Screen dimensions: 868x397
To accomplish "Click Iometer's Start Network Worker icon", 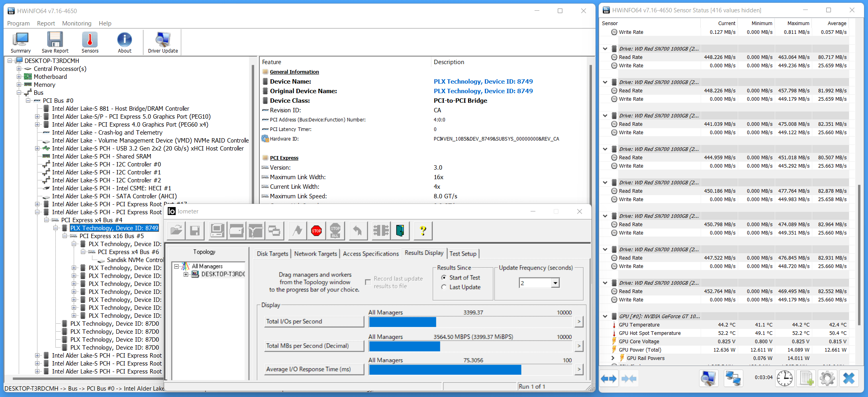I will pos(255,231).
